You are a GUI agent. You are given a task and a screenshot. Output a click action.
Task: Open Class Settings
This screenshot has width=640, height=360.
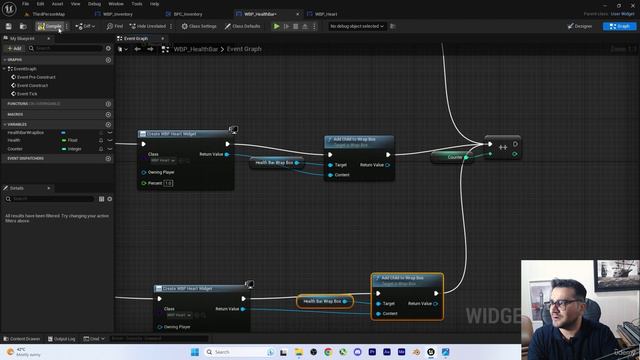[199, 26]
